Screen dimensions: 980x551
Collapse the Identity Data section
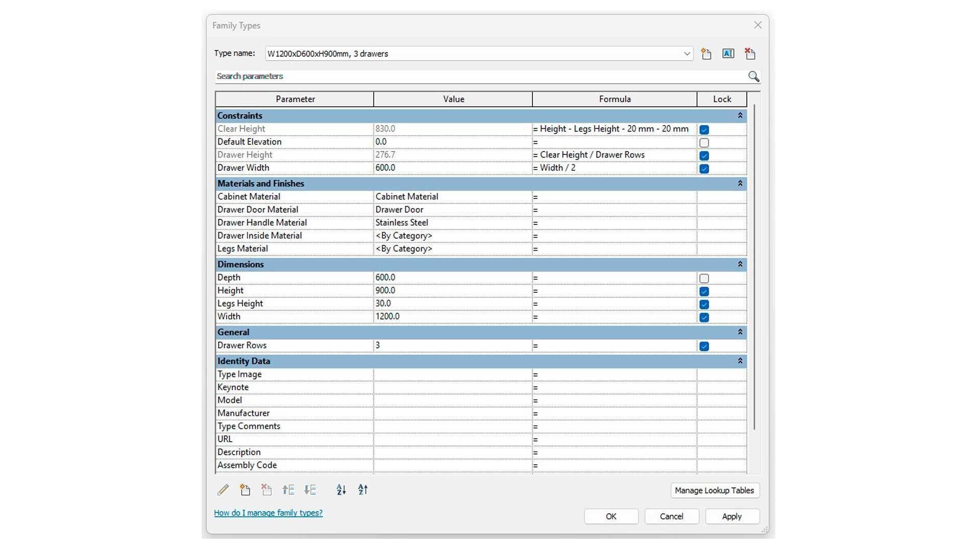740,361
